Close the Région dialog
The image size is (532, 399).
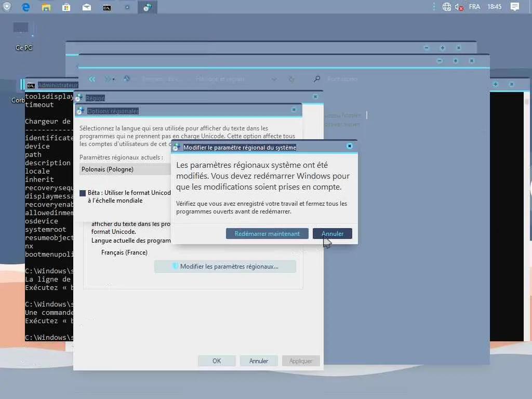[315, 97]
